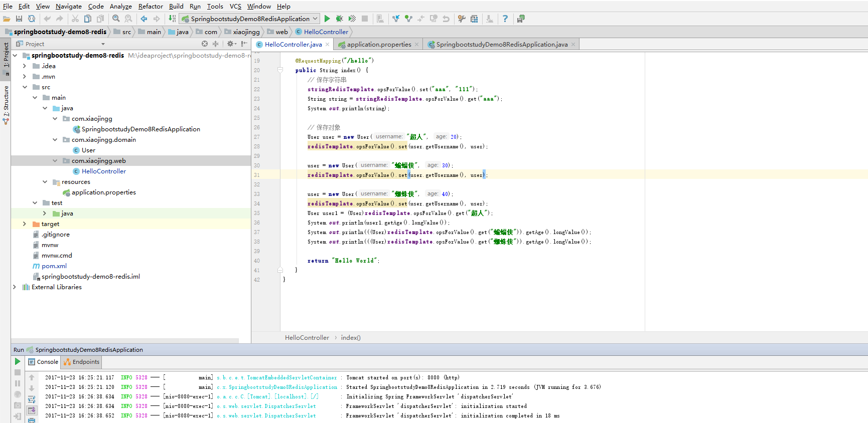Select the Console tab
868x423 pixels.
[43, 362]
